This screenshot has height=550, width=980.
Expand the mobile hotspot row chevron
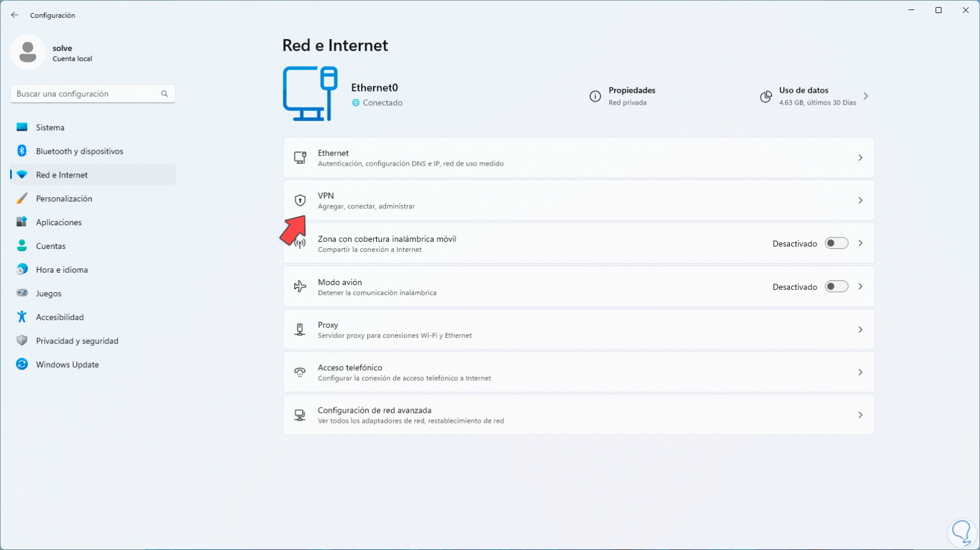860,244
